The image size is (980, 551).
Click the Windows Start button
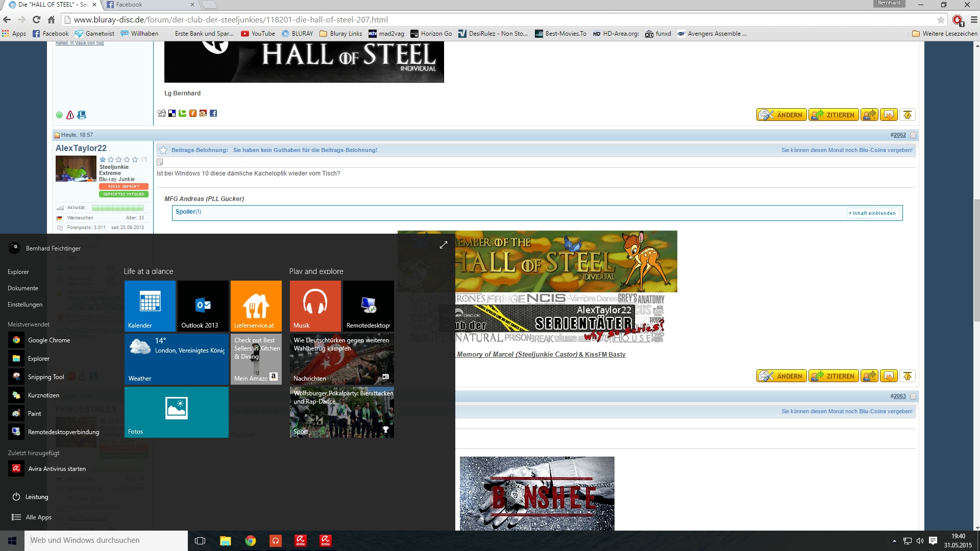pyautogui.click(x=12, y=541)
